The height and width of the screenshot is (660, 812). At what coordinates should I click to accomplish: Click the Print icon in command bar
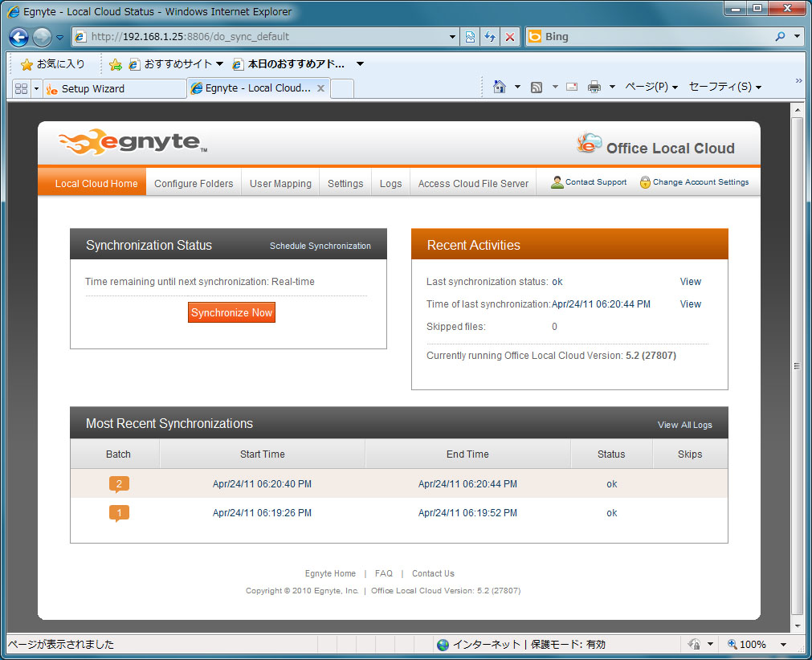[x=594, y=88]
